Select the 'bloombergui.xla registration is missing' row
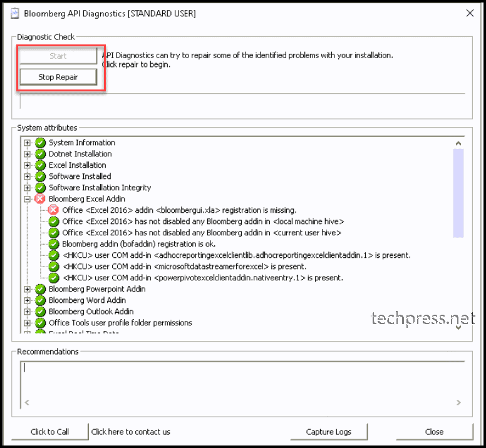 click(x=179, y=210)
